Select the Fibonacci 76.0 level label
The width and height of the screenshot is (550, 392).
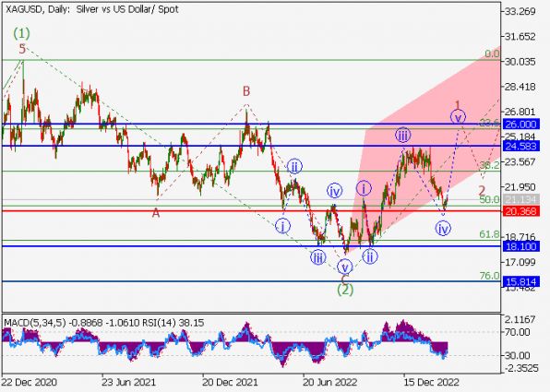click(489, 276)
